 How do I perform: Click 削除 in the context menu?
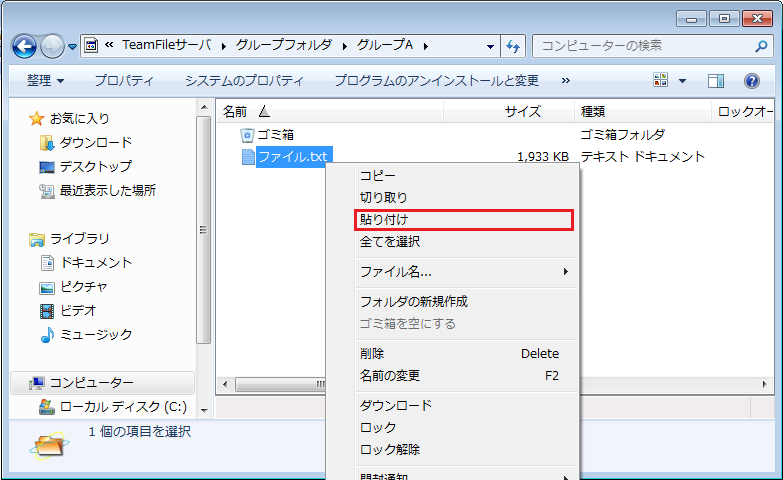[372, 353]
